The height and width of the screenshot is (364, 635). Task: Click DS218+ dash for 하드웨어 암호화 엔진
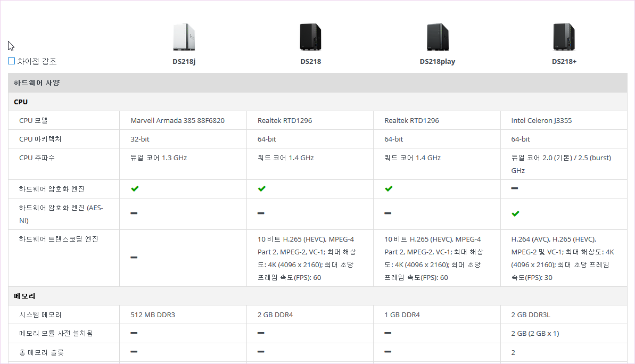click(514, 188)
